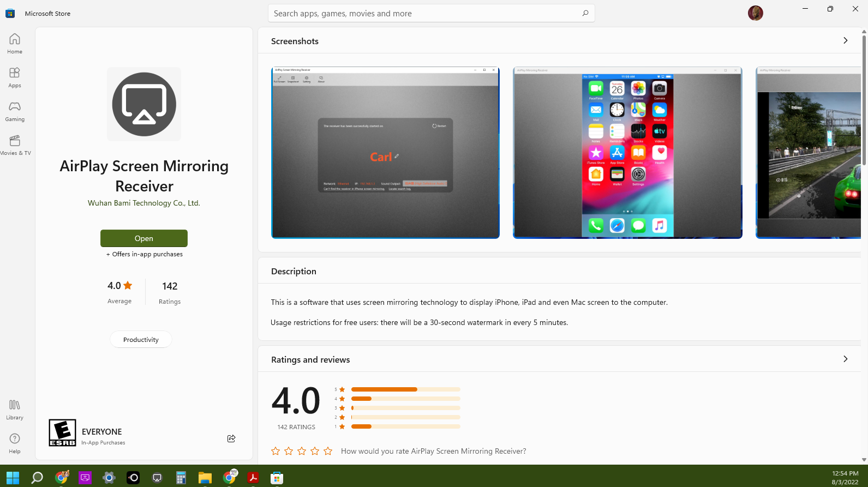Screen dimensions: 868x487
Task: Click the 4-star rating bar
Action: pos(406,399)
